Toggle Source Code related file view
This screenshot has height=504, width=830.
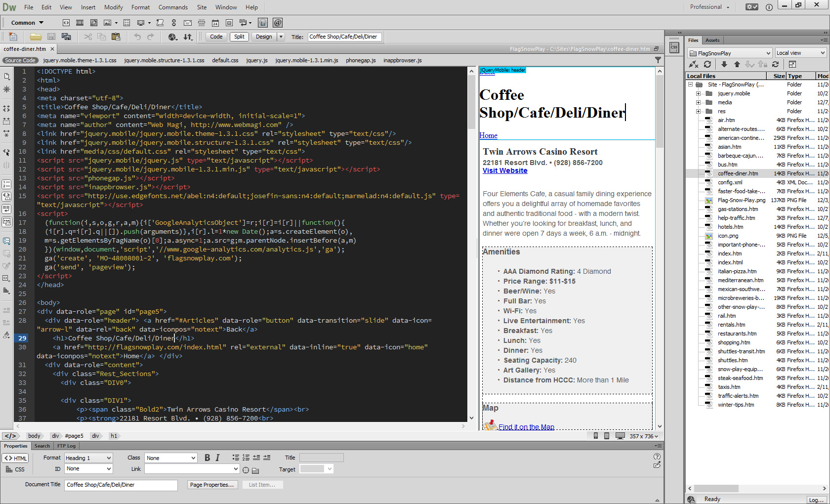(x=20, y=60)
